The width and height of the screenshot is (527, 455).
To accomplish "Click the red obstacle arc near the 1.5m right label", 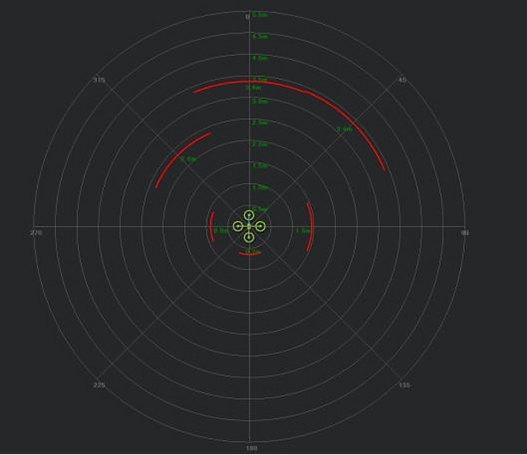I will point(311,227).
